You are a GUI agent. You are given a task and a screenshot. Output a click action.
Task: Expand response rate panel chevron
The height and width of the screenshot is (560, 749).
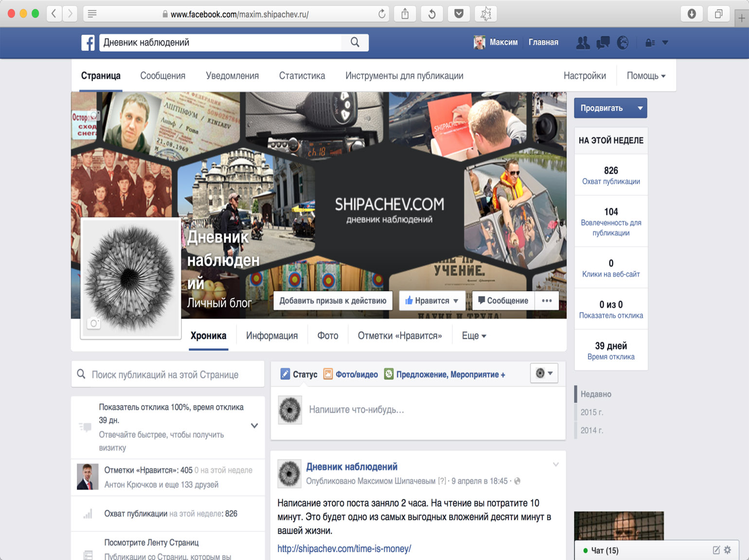pos(254,426)
